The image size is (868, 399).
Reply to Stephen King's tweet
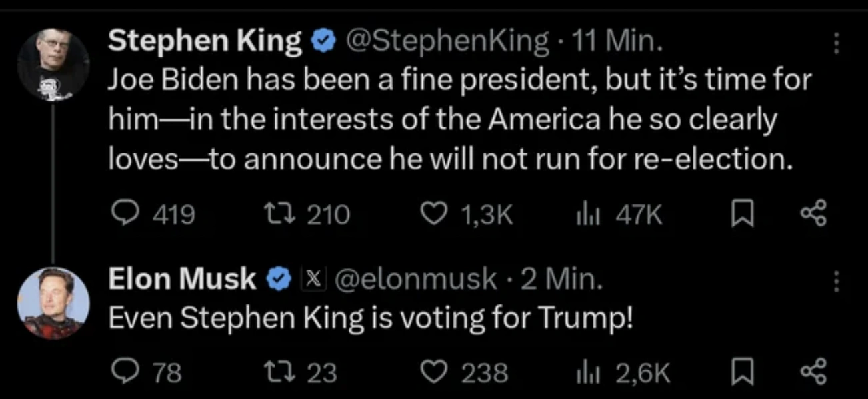click(x=123, y=214)
